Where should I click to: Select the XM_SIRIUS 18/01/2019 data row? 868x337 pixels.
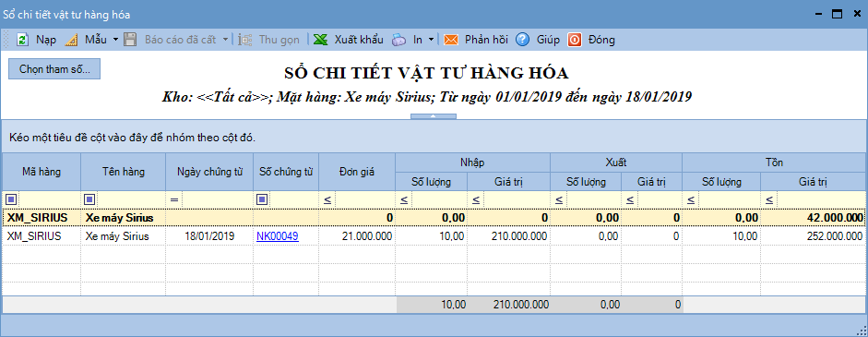(x=434, y=236)
